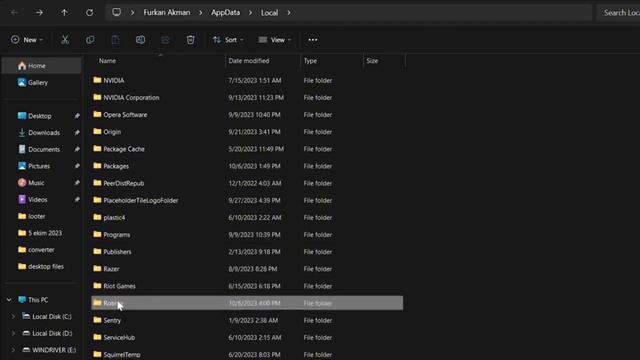Cut the selected item
The image size is (640, 360).
65,40
